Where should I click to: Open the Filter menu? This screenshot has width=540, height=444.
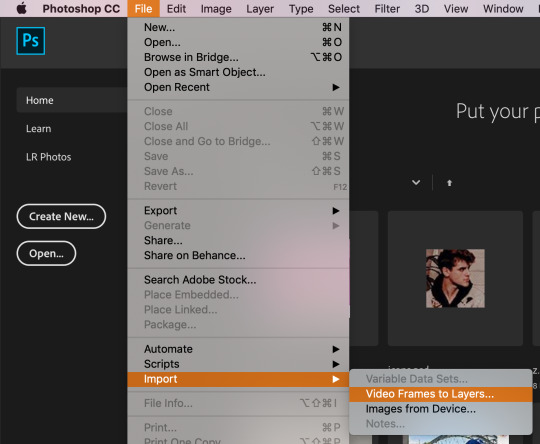pos(387,9)
